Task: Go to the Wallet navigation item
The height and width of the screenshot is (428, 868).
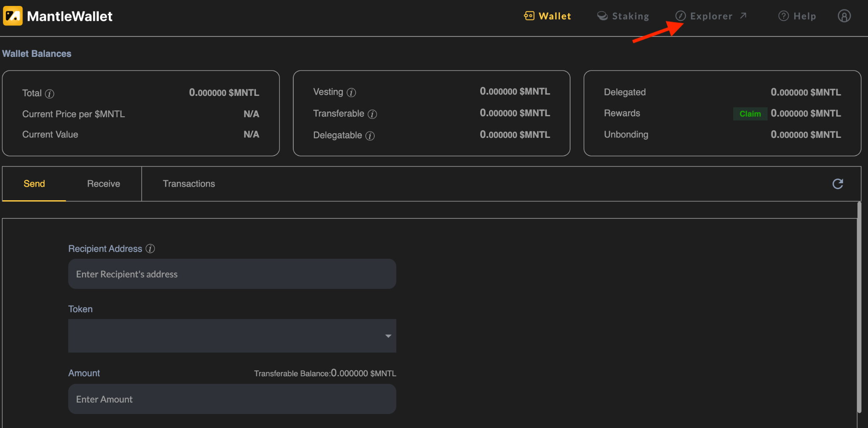Action: [548, 16]
